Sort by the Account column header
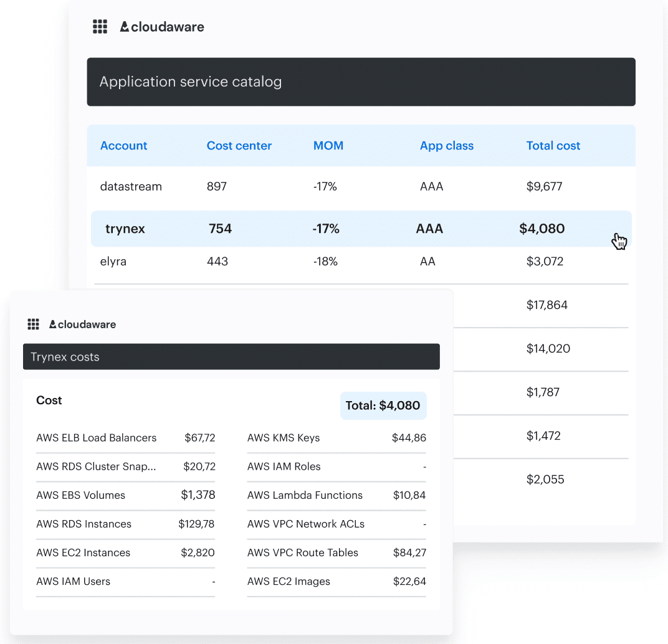668x644 pixels. pos(123,145)
